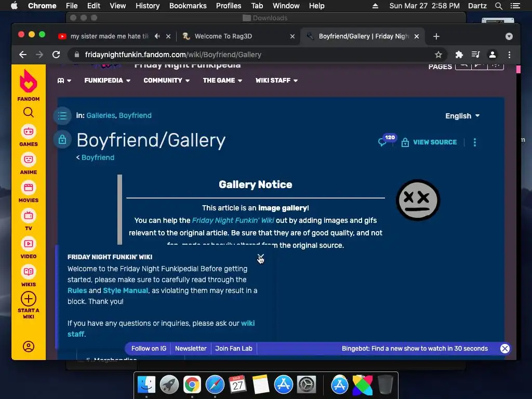This screenshot has height=399, width=532.
Task: Open the Galleries category link
Action: 100,116
